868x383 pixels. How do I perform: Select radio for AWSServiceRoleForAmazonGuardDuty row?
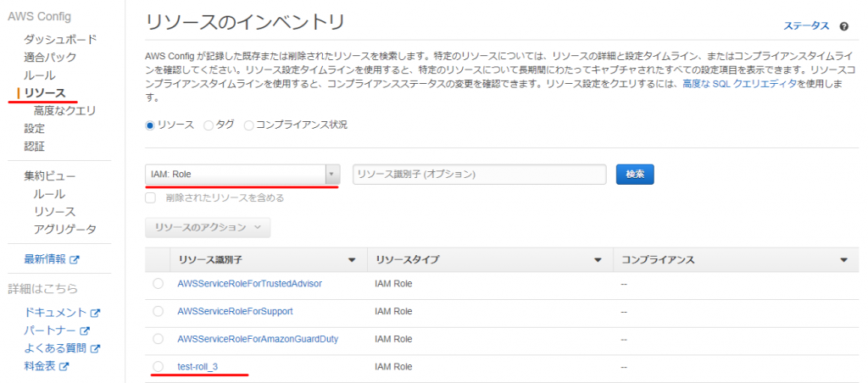coord(159,339)
